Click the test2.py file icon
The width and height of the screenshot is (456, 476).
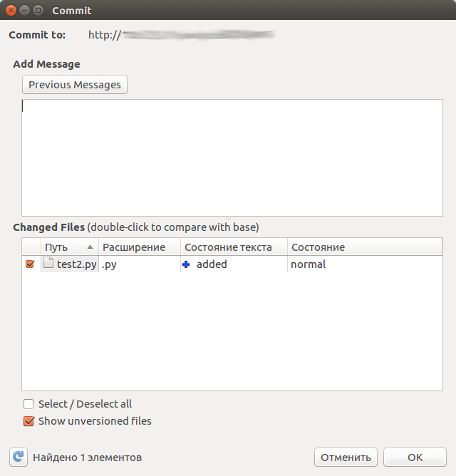(48, 263)
